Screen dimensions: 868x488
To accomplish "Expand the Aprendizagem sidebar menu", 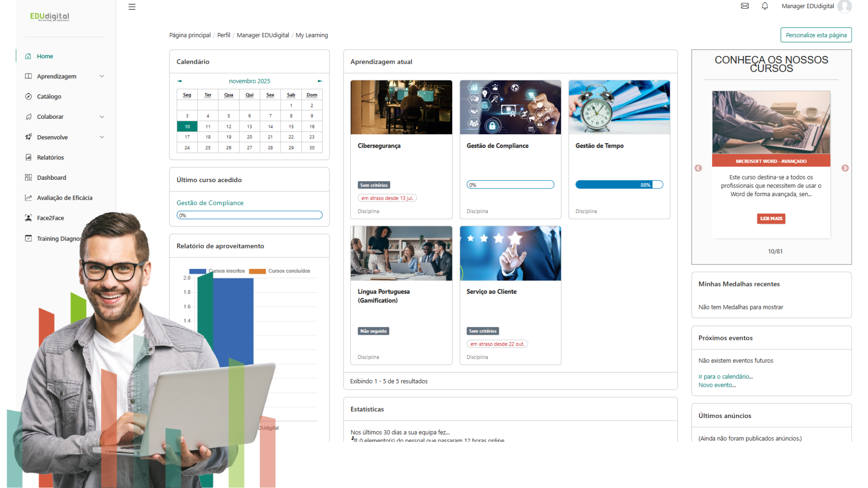I will click(x=102, y=76).
